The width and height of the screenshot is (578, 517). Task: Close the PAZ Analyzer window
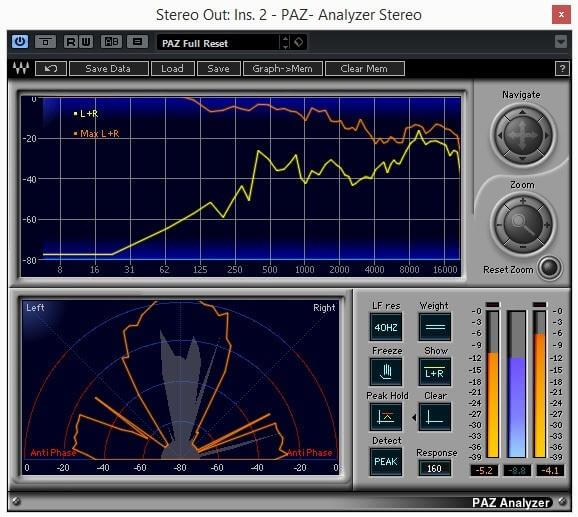[x=561, y=15]
